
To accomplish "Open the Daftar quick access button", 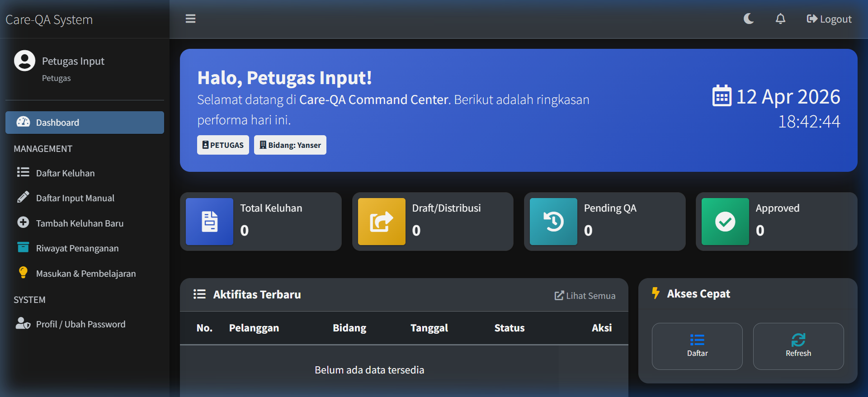I will click(697, 346).
